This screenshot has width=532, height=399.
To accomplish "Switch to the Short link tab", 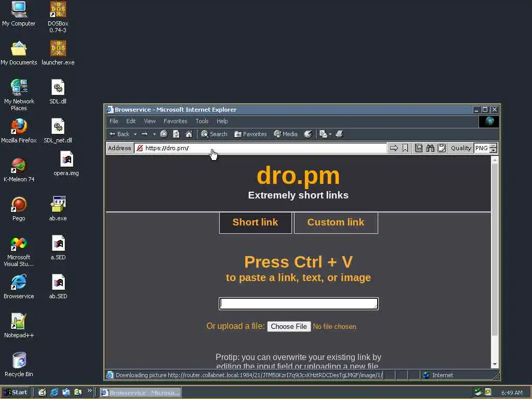I will click(256, 222).
